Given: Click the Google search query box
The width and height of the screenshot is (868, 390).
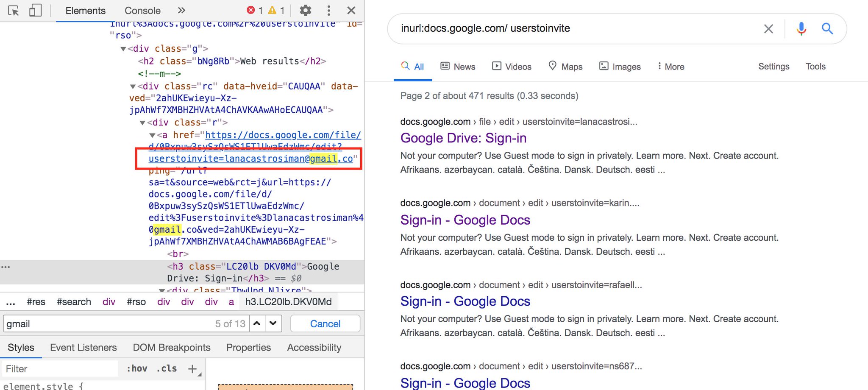Looking at the screenshot, I should (x=576, y=28).
